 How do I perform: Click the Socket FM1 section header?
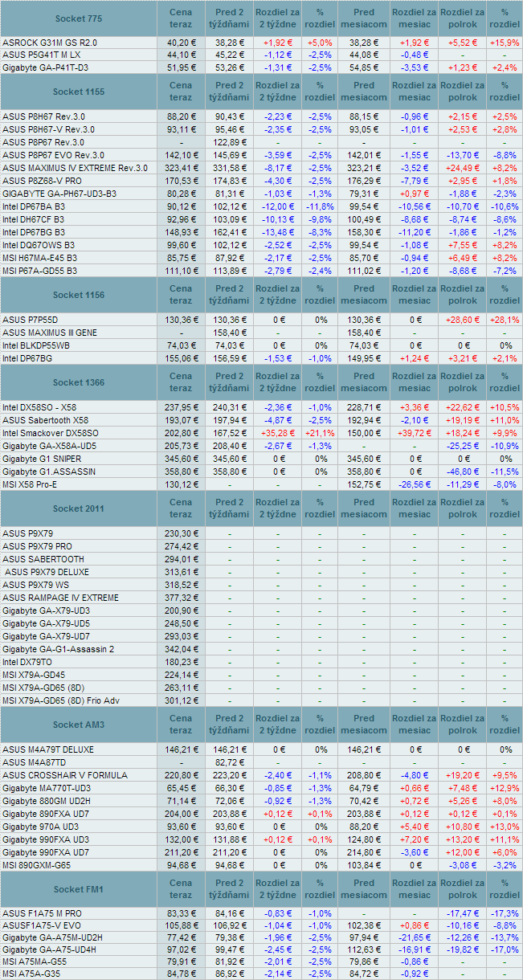tap(79, 888)
